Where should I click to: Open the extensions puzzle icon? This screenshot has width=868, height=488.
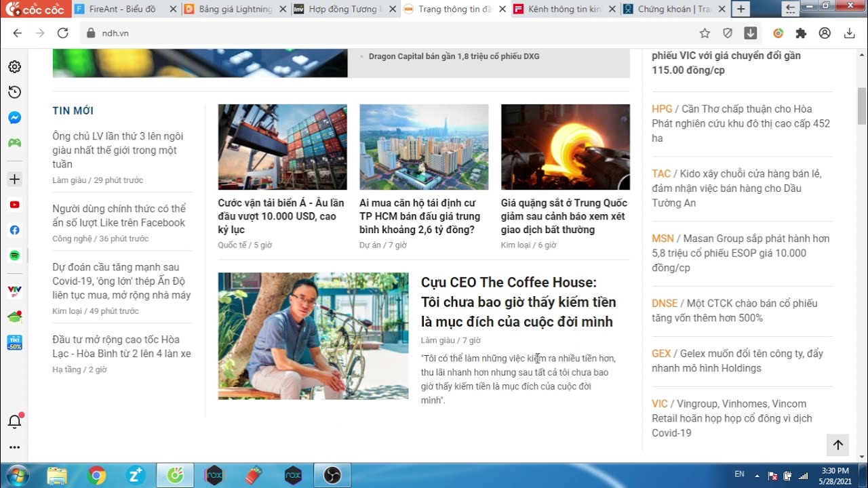[x=802, y=33]
